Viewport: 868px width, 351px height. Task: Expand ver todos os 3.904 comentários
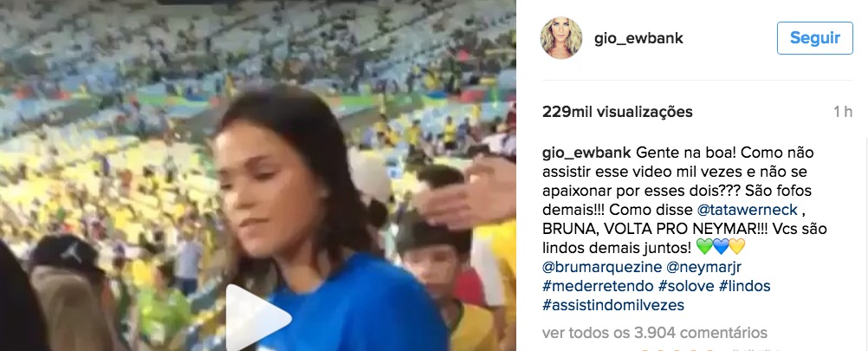[x=655, y=333]
